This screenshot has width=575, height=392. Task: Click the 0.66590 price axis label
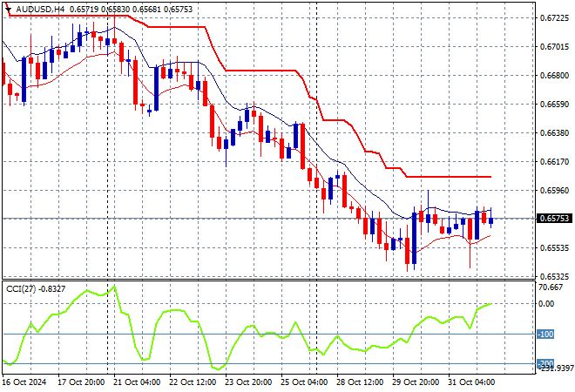tap(554, 105)
